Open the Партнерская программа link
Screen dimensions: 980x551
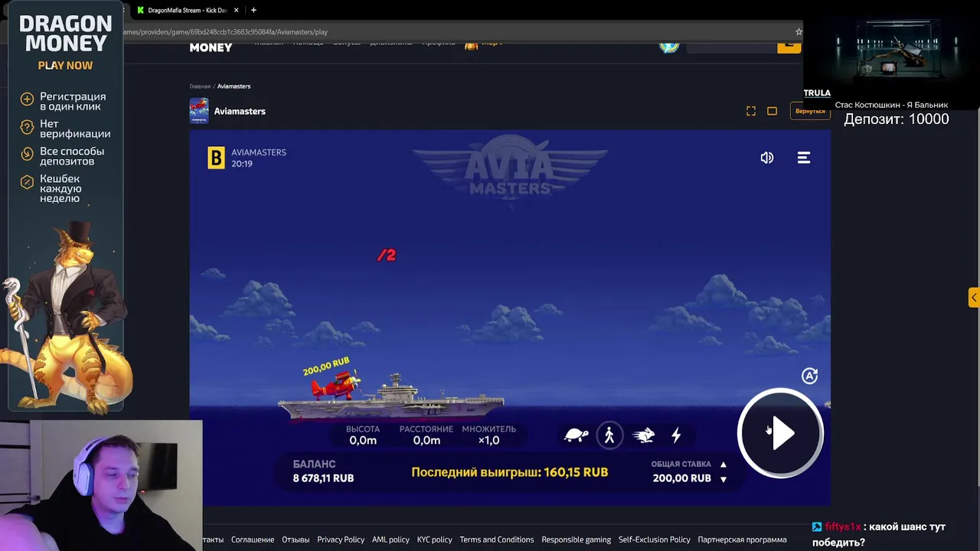point(742,540)
